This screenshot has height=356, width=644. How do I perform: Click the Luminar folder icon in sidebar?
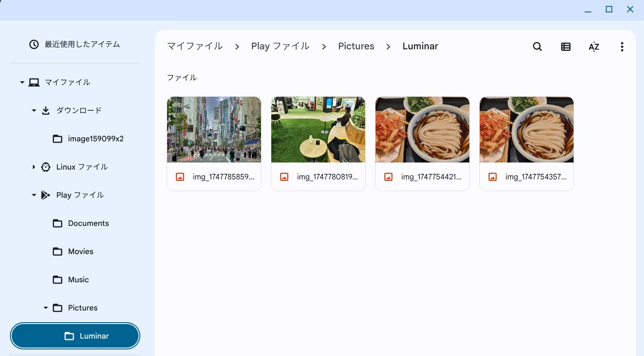pos(69,336)
